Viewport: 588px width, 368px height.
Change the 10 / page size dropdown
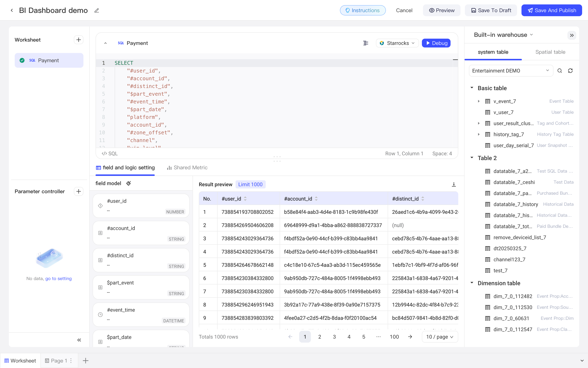(440, 337)
